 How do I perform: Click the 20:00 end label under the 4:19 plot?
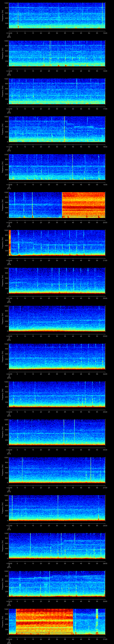point(105,223)
